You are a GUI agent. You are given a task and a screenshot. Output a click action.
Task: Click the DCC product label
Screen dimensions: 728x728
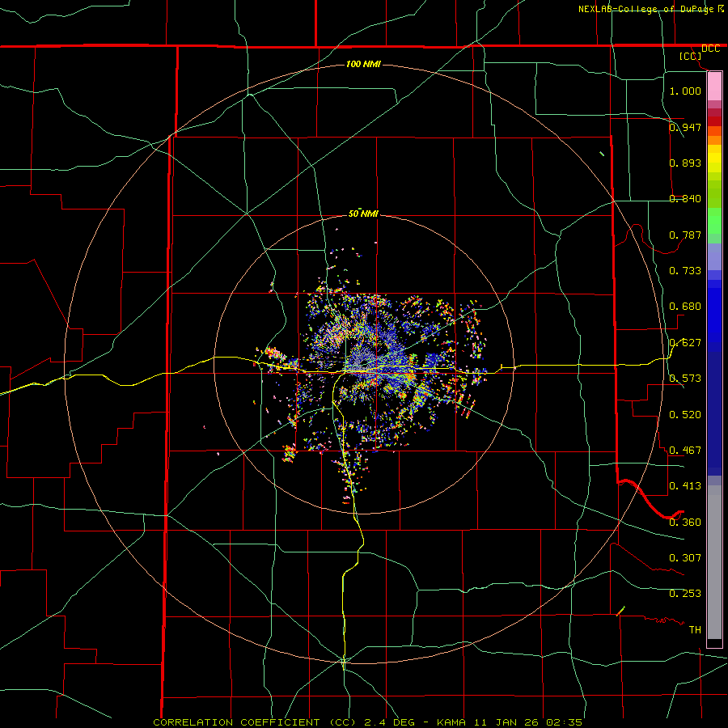pos(710,49)
